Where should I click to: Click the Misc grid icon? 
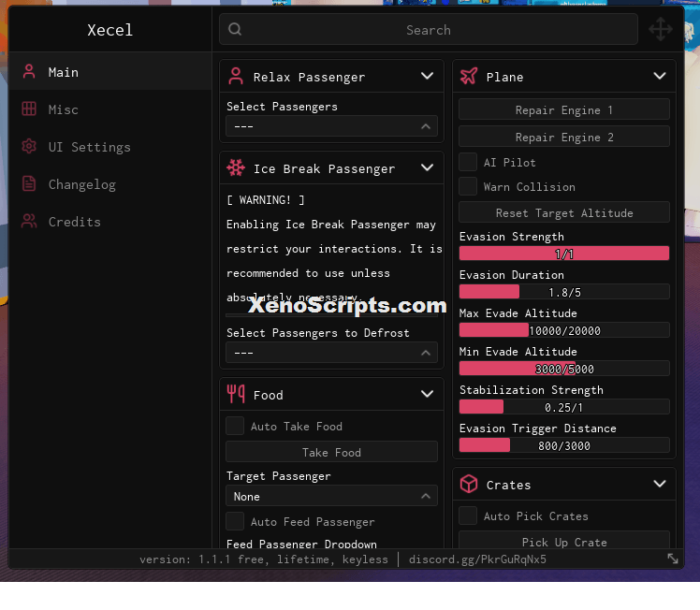(x=29, y=109)
